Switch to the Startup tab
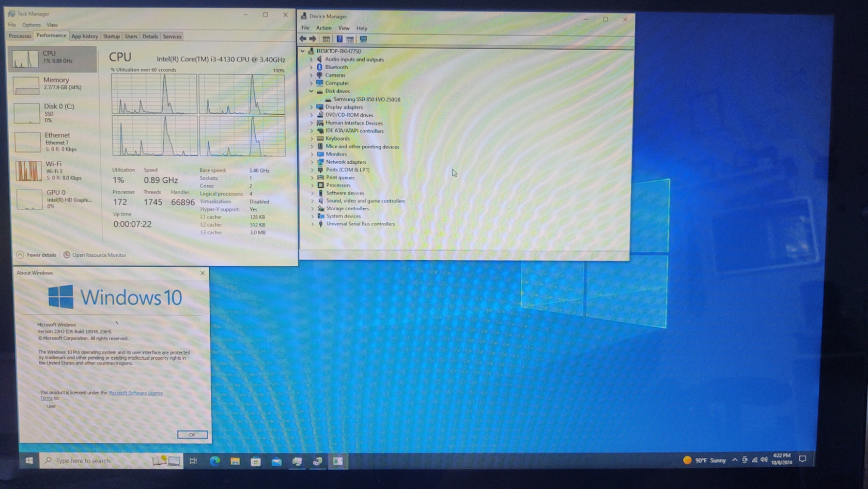Image resolution: width=868 pixels, height=489 pixels. click(111, 37)
